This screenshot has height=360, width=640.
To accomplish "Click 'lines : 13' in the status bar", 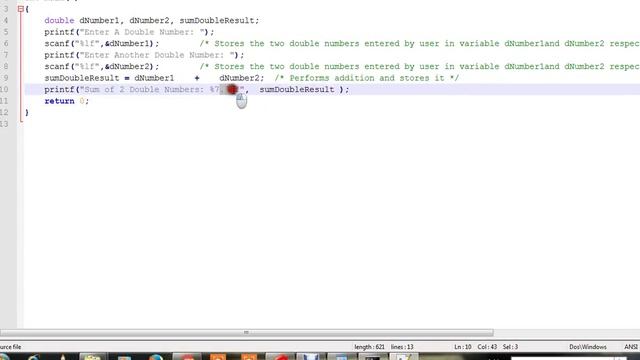I will (x=402, y=347).
